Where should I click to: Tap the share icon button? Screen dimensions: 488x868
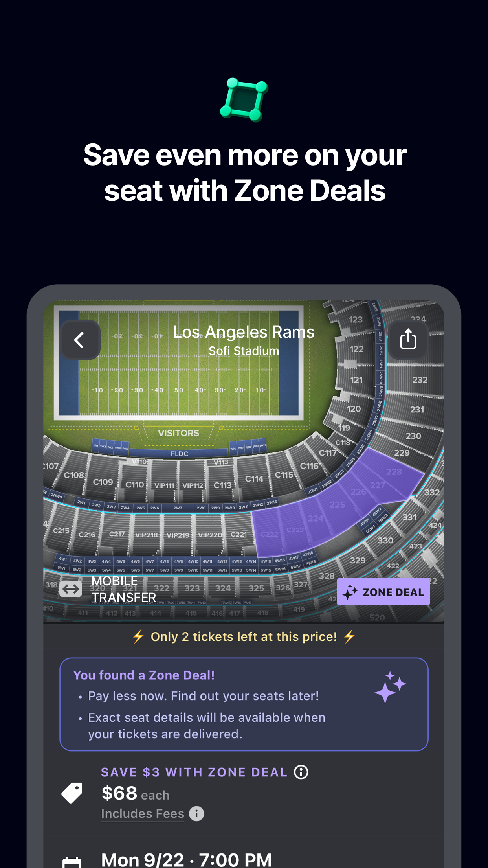(408, 339)
